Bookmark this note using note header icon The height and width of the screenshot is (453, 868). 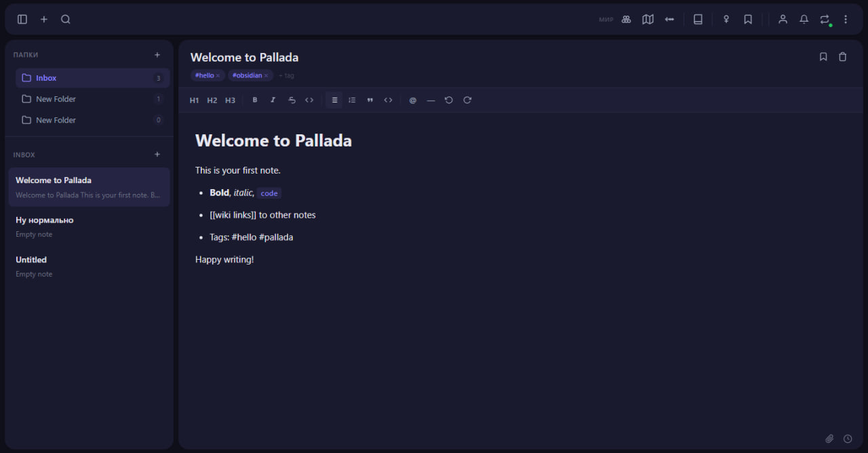click(823, 57)
